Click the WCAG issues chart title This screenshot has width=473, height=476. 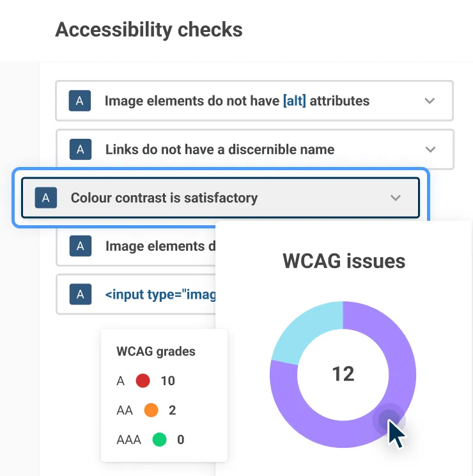coord(344,261)
